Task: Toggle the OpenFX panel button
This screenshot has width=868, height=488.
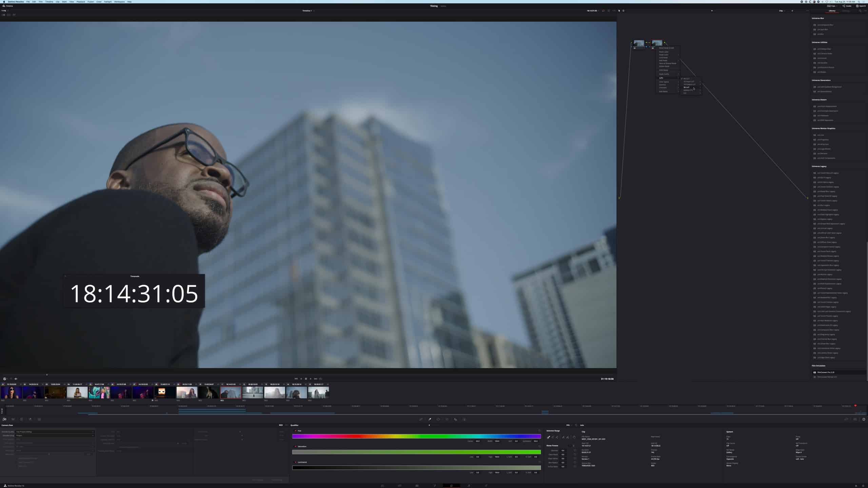Action: pos(861,6)
